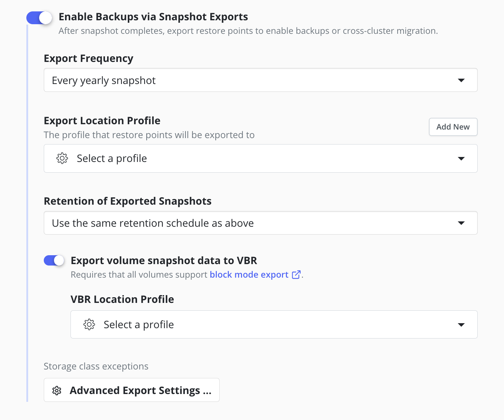Disable Enable Backups via Snapshot Exports toggle
This screenshot has width=504, height=420.
pos(39,18)
